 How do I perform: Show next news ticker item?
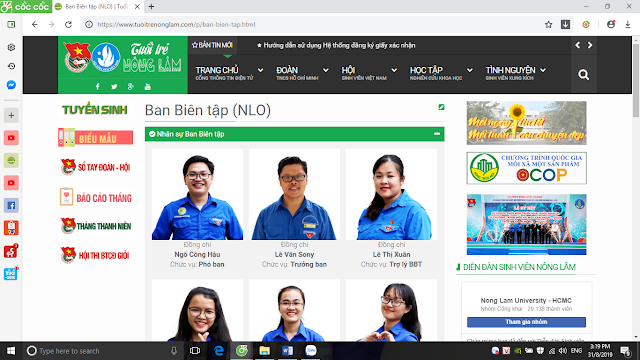(590, 45)
